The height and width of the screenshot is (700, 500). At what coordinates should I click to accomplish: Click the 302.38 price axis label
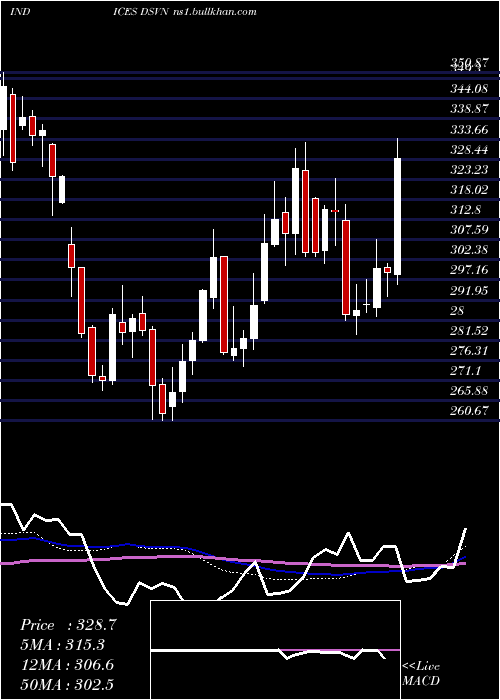[x=469, y=250]
